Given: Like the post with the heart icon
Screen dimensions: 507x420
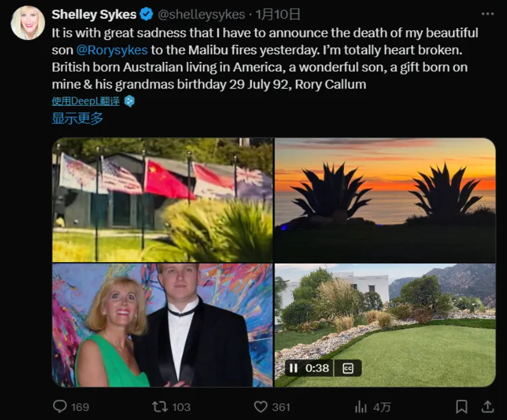Looking at the screenshot, I should pos(261,407).
